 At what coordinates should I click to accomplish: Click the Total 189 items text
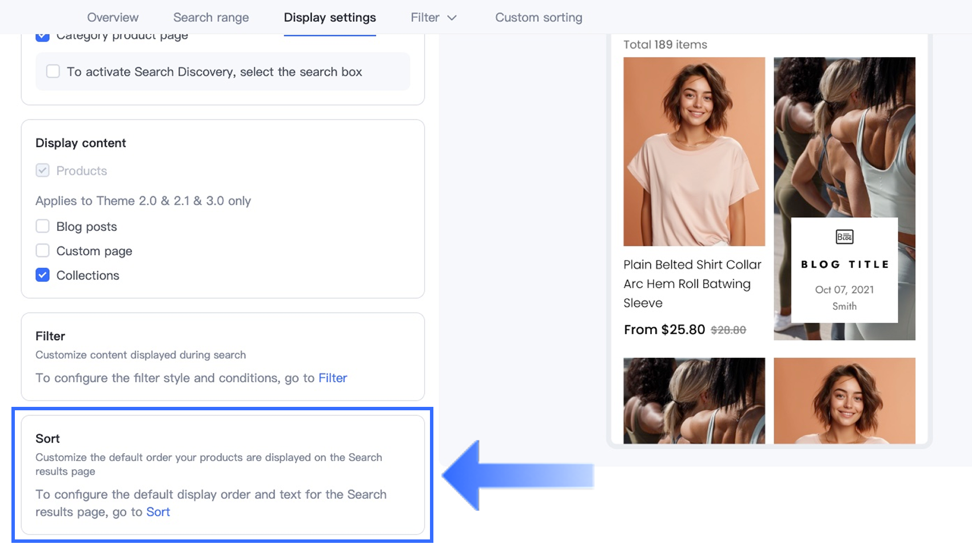[665, 45]
